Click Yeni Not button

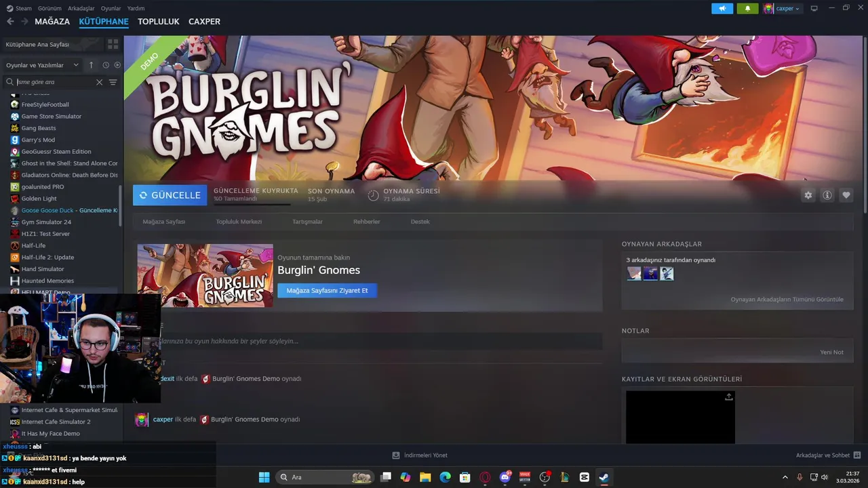[831, 352]
